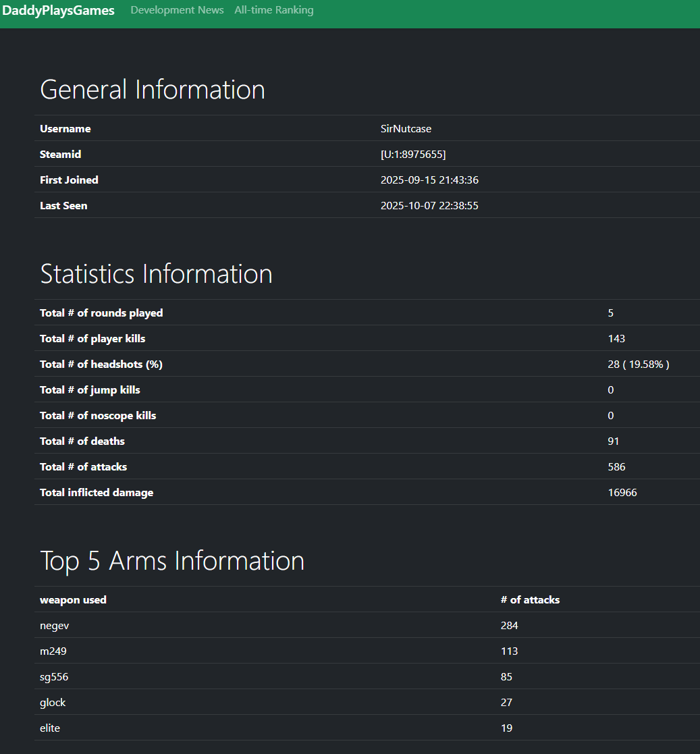Open the All-time Ranking page
The image size is (700, 754).
click(273, 10)
